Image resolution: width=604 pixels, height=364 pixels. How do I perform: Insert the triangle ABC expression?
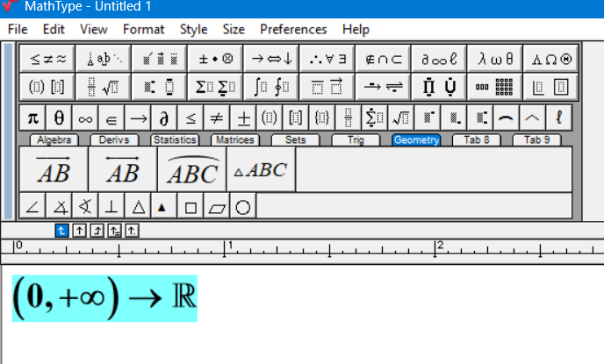coord(261,169)
